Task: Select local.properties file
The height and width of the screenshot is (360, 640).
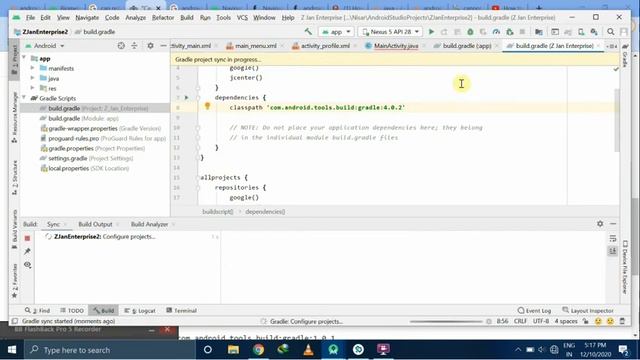Action: [x=84, y=168]
